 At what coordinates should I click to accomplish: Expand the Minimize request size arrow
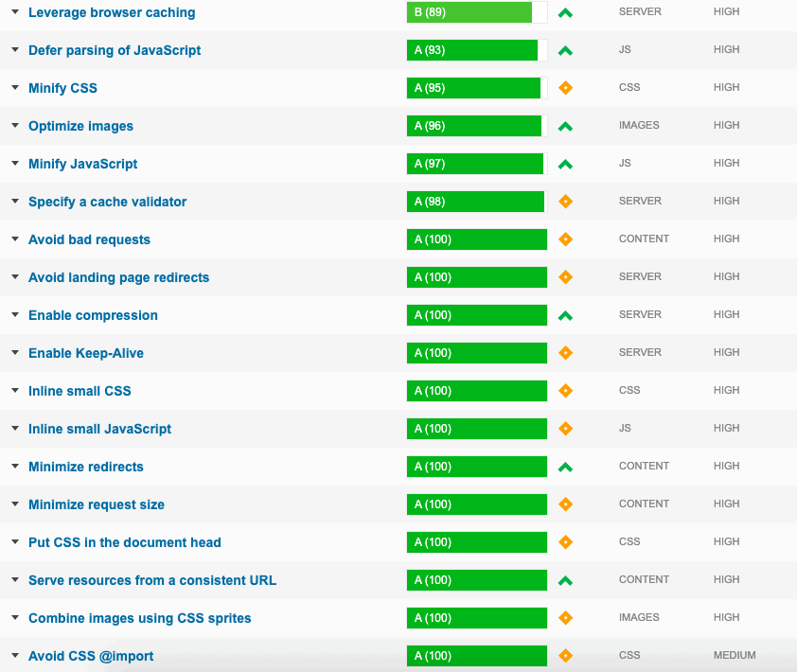pyautogui.click(x=15, y=504)
